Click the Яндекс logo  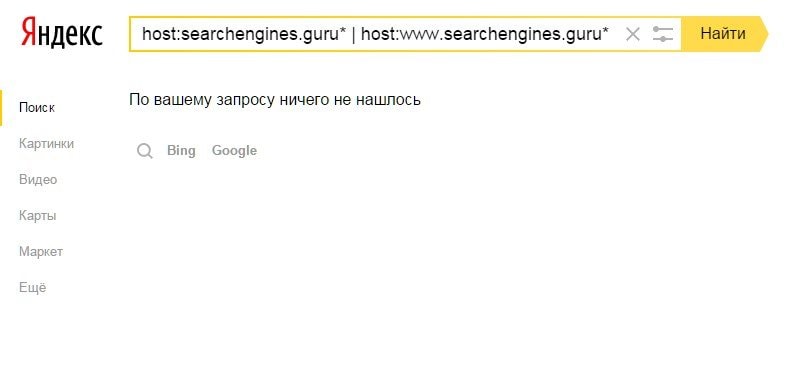click(x=62, y=33)
